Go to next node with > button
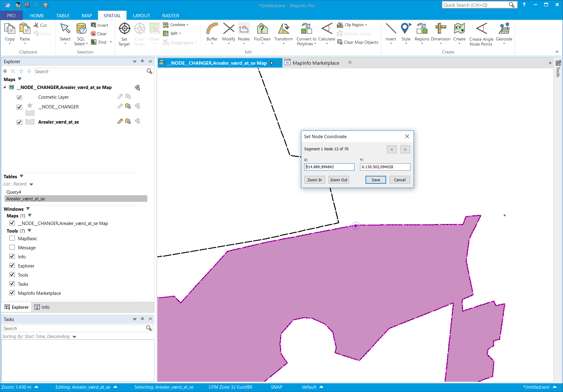The height and width of the screenshot is (392, 563). [405, 149]
